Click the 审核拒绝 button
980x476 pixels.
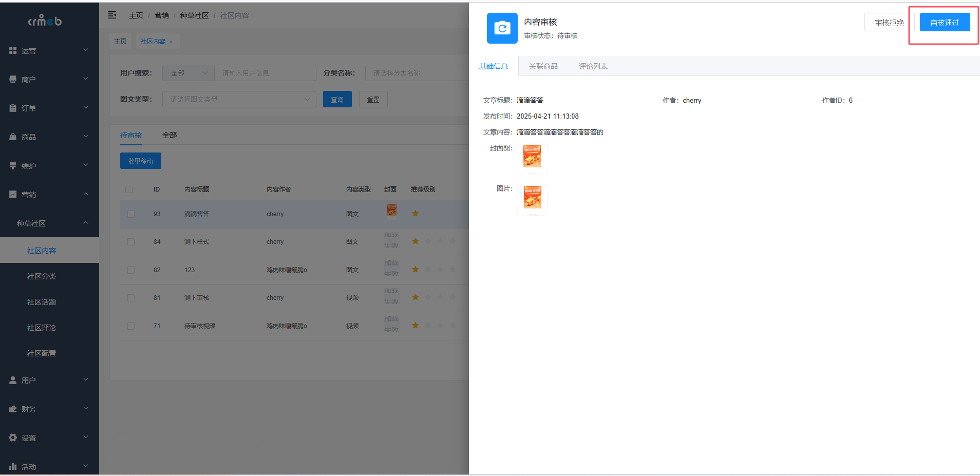coord(889,23)
